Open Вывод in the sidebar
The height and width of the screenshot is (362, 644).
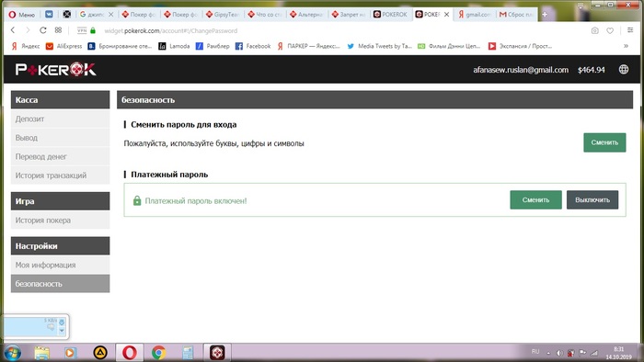point(60,138)
